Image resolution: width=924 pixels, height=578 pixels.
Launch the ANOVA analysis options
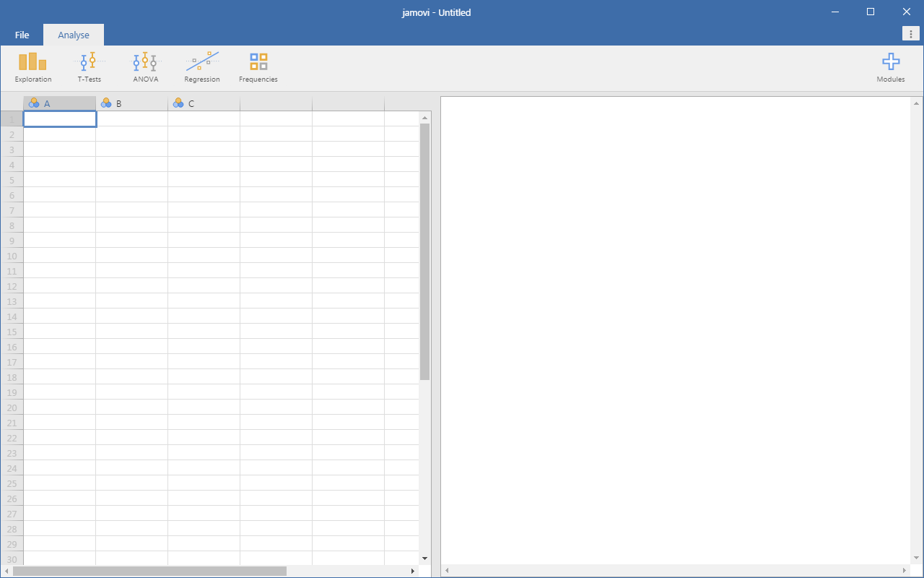coord(144,66)
